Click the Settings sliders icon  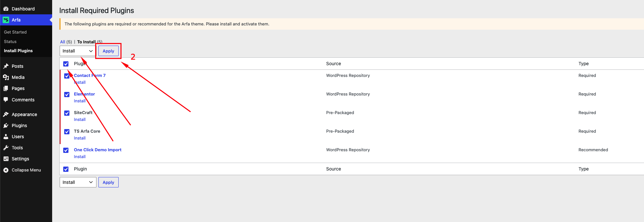click(x=6, y=159)
